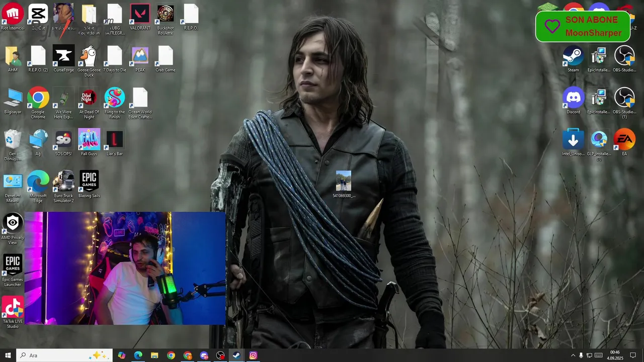Select the Crab Game shortcut

[166, 56]
